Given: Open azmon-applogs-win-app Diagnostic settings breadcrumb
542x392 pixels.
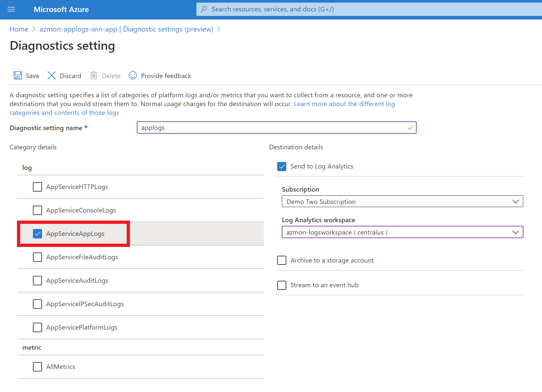Looking at the screenshot, I should (126, 29).
